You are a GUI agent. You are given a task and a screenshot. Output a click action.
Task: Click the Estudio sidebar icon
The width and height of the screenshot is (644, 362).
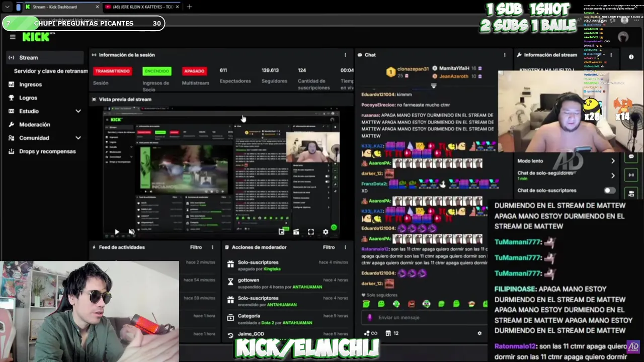point(11,111)
